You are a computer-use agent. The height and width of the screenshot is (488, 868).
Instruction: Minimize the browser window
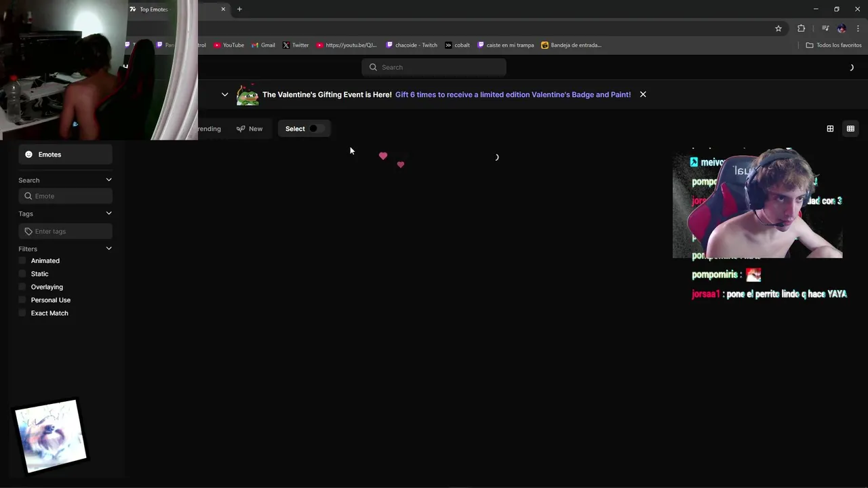pos(816,9)
